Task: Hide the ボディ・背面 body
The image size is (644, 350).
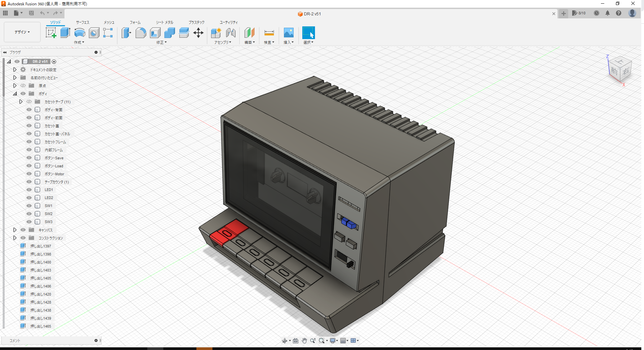Action: (x=29, y=110)
